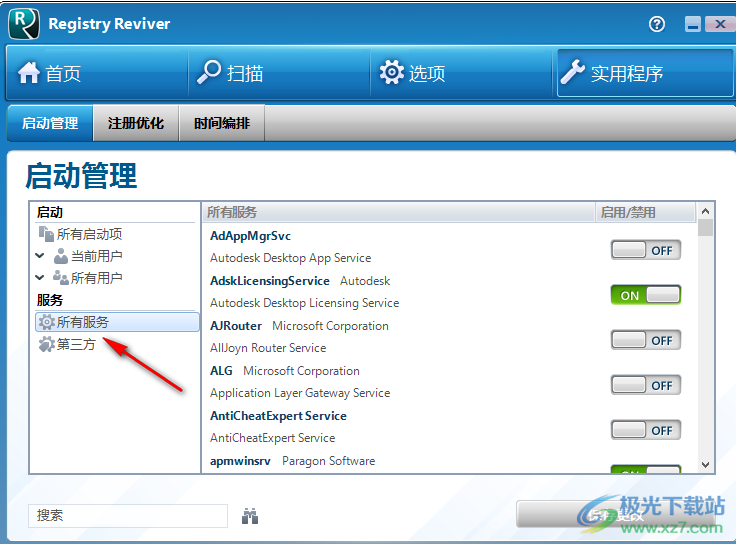
Task: Open the 时间编排 tab
Action: coord(222,123)
